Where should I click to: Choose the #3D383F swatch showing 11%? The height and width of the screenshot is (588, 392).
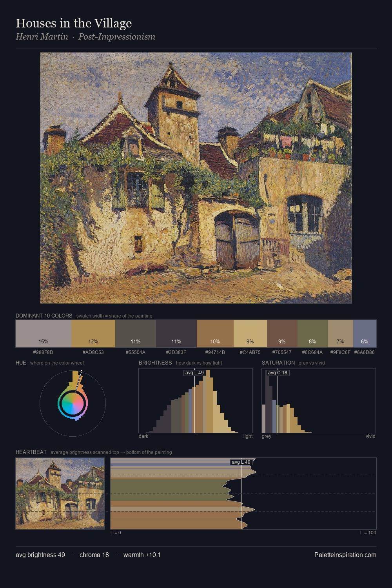176,334
